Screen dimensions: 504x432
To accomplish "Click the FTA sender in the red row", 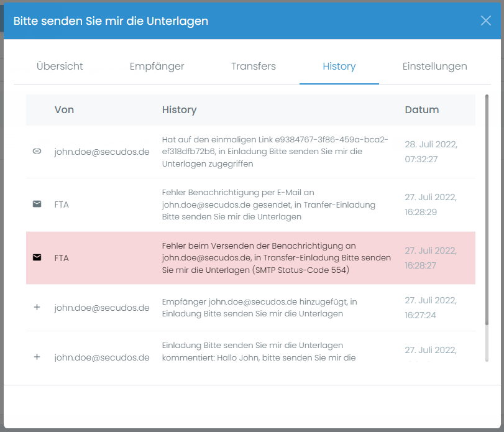I will click(62, 257).
